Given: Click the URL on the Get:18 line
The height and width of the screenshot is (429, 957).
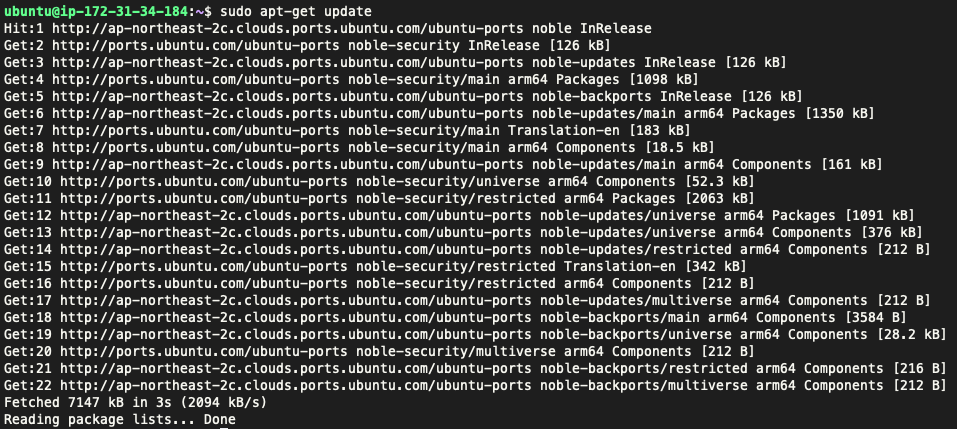Looking at the screenshot, I should (x=295, y=317).
